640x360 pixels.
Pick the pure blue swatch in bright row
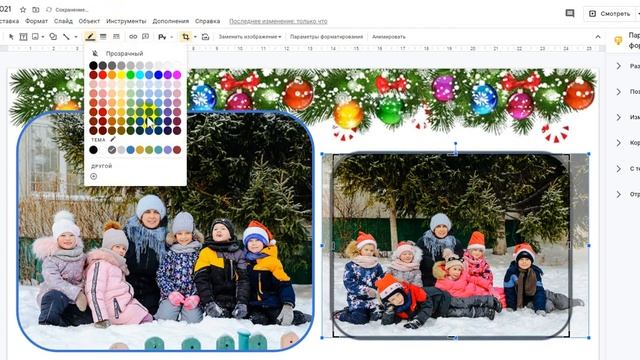tap(158, 75)
